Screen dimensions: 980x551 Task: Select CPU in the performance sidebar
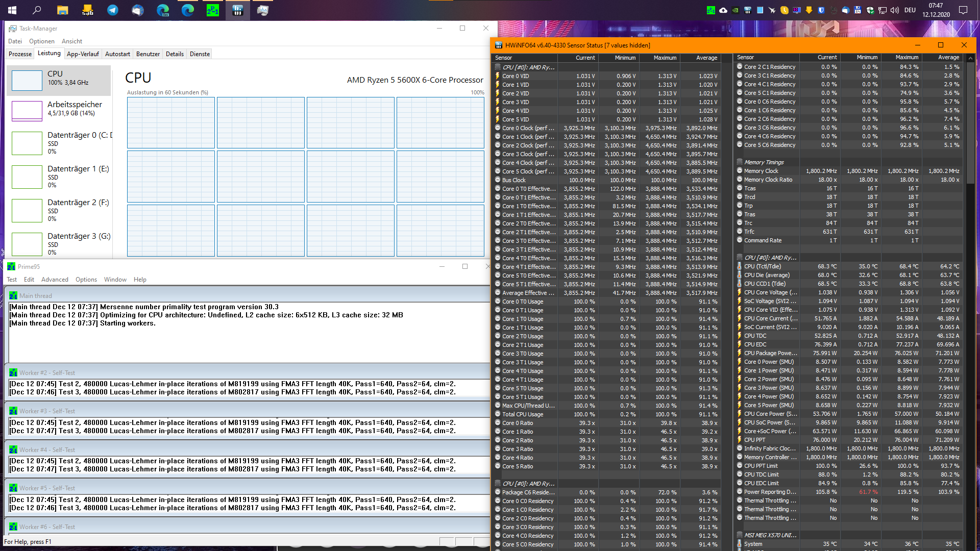(x=59, y=80)
